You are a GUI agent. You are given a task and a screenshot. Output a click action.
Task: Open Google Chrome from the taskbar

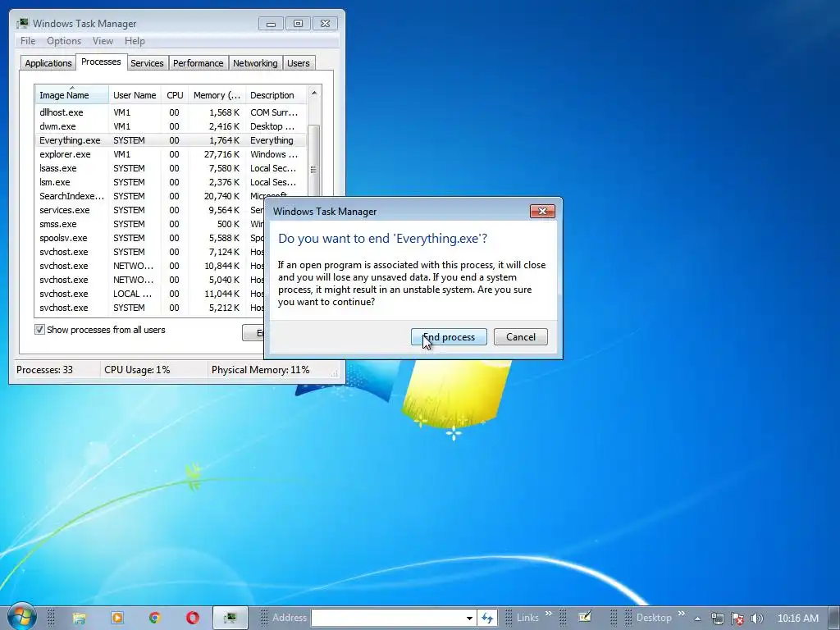(155, 619)
